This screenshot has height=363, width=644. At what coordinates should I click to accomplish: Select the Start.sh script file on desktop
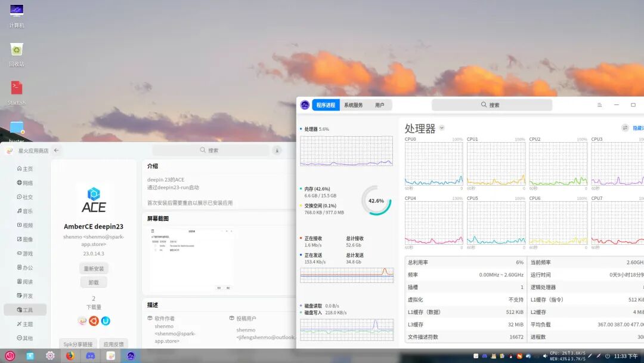click(17, 93)
